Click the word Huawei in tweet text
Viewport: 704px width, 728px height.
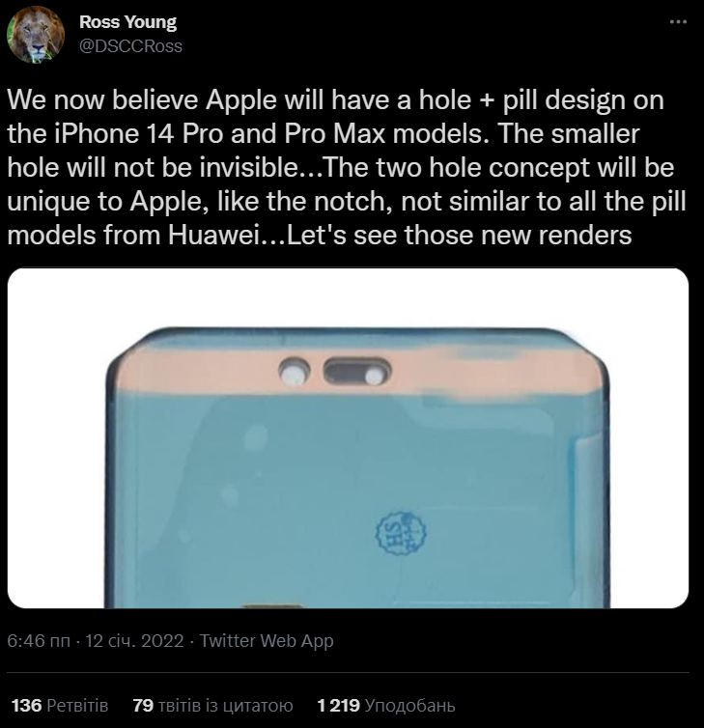coord(213,235)
